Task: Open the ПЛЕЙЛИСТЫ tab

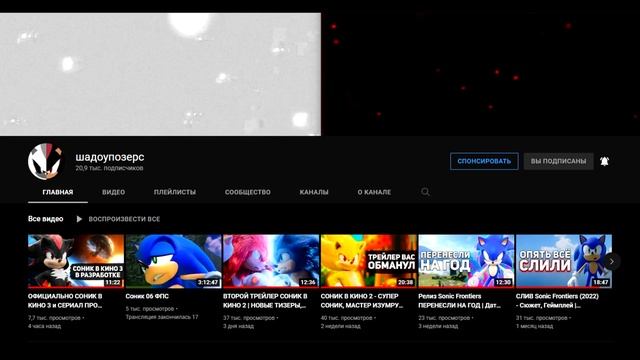Action: (x=175, y=192)
